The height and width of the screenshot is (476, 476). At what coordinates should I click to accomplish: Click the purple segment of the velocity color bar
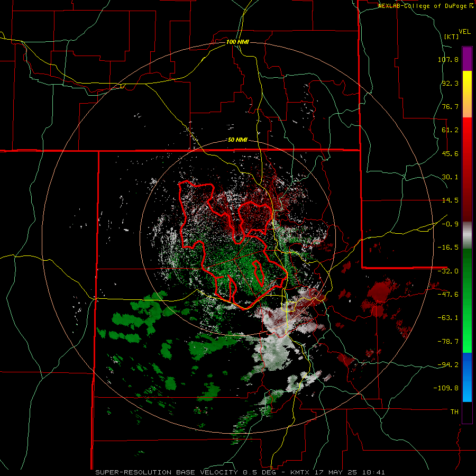tap(467, 59)
